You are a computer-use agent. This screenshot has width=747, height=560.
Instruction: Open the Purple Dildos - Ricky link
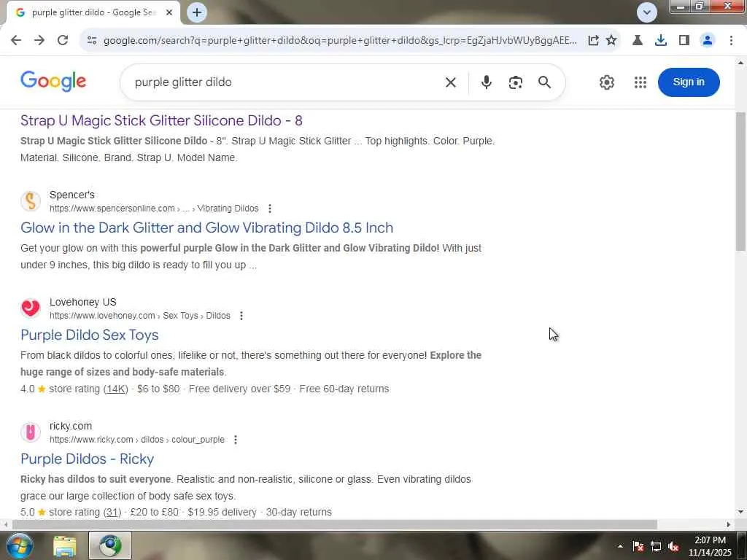(88, 459)
